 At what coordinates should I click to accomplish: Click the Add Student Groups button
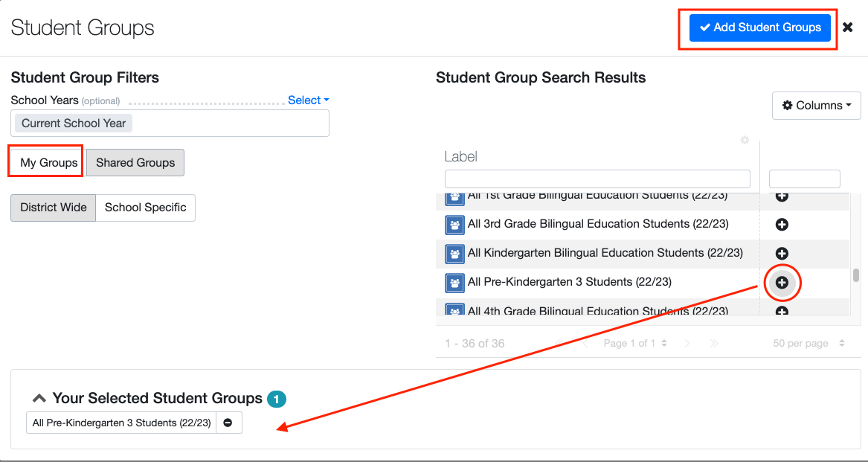(759, 28)
